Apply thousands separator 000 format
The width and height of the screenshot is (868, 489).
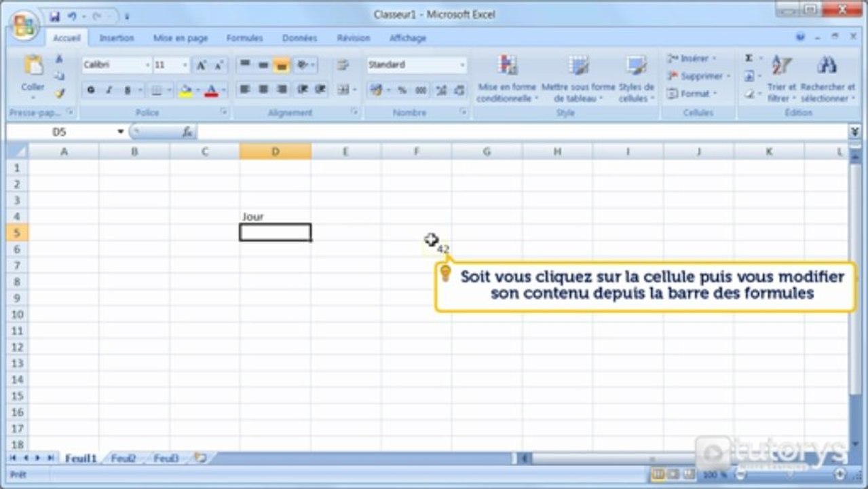(x=421, y=90)
